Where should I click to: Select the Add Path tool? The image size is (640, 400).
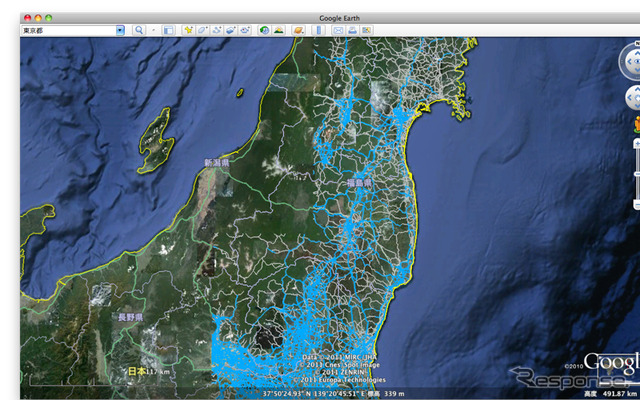pyautogui.click(x=217, y=30)
